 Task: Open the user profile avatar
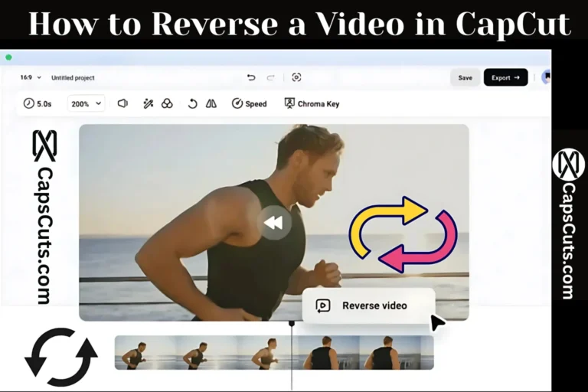click(x=547, y=77)
